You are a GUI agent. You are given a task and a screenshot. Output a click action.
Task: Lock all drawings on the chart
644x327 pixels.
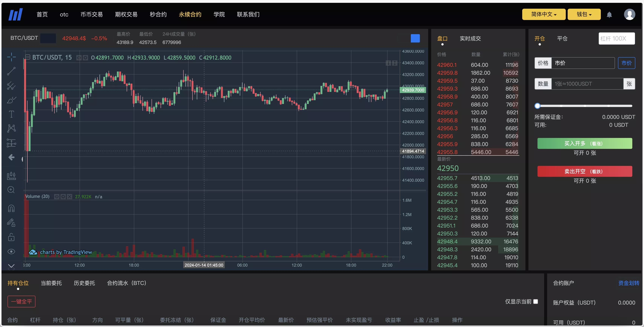point(11,237)
